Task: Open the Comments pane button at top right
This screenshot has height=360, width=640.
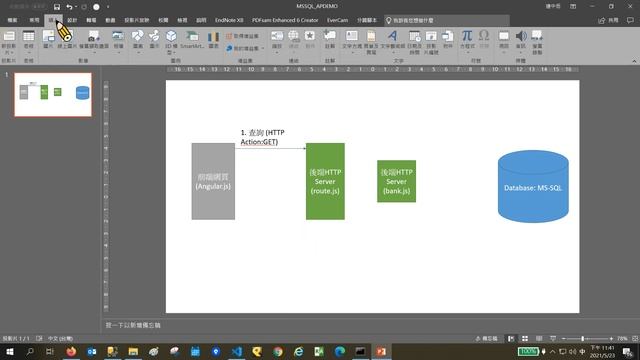Action: (630, 20)
